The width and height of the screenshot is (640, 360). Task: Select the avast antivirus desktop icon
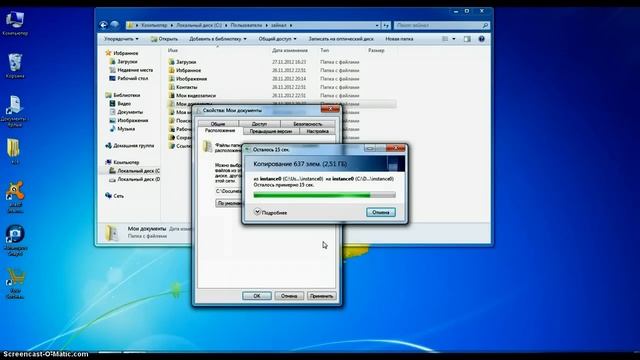tap(15, 197)
